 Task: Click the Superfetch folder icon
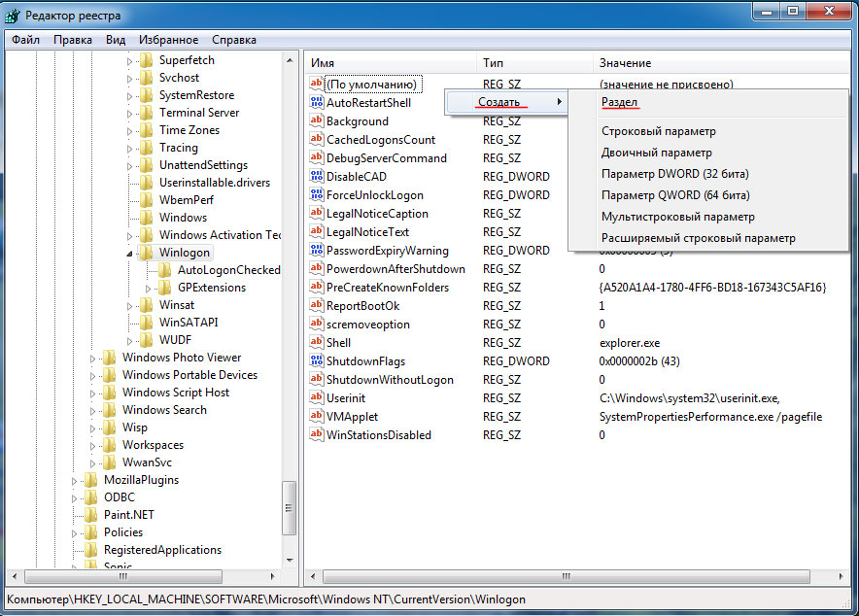[146, 60]
